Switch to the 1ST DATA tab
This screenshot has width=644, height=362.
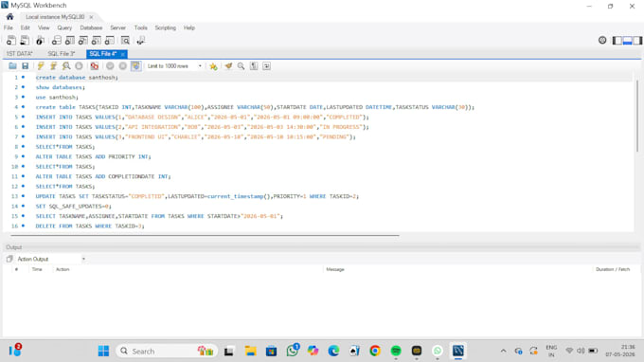point(19,54)
